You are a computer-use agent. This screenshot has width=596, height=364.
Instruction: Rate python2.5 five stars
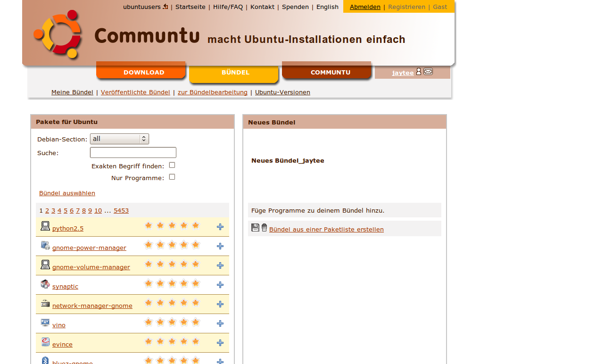(x=196, y=225)
